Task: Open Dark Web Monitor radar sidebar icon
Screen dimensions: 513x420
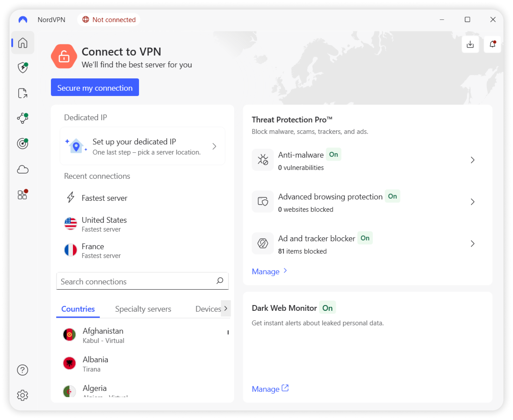Action: (x=23, y=144)
